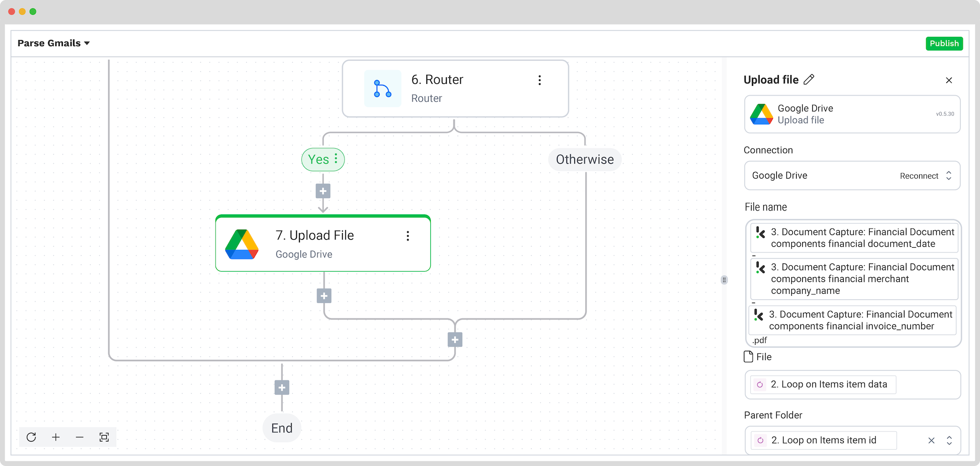The image size is (980, 466).
Task: Zoom in on the canvas
Action: [56, 437]
